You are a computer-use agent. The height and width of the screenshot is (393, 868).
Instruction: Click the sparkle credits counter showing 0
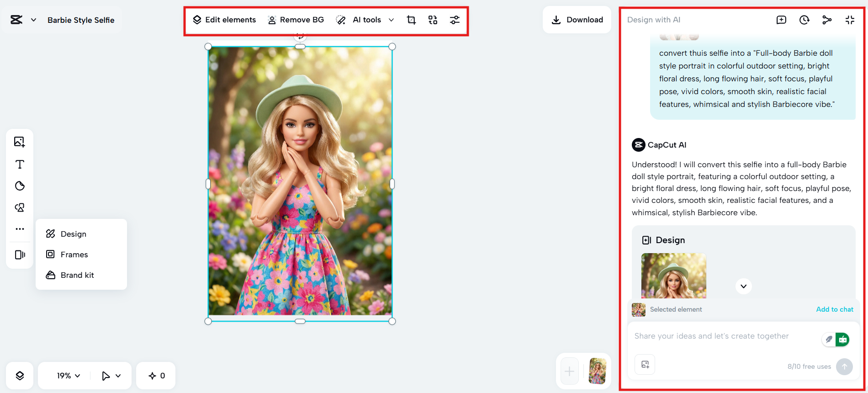[x=156, y=376]
